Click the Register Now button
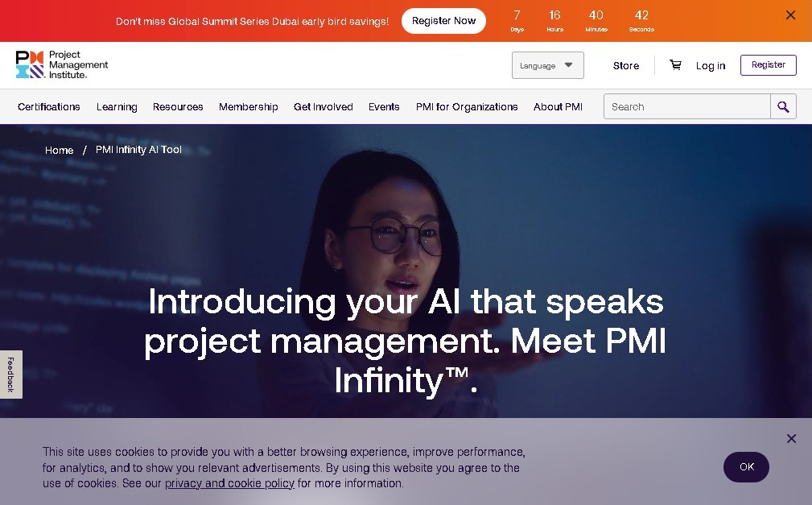This screenshot has width=812, height=505. point(443,21)
